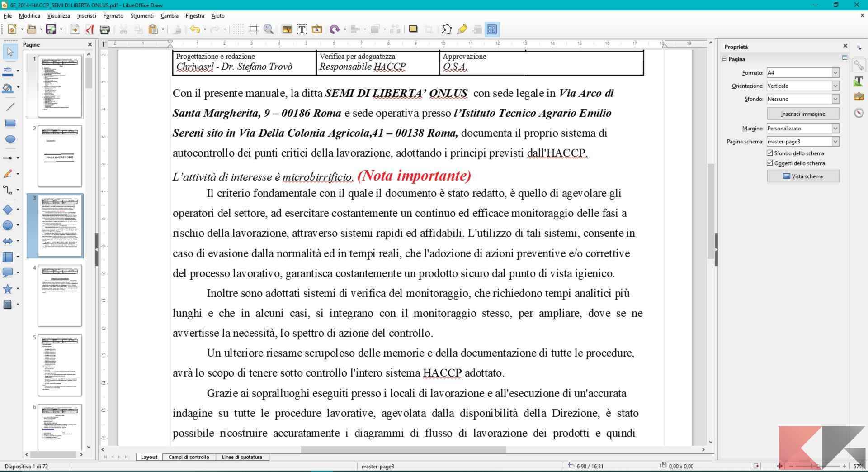Open the Save options dropdown arrow
The width and height of the screenshot is (868, 472).
(x=61, y=29)
